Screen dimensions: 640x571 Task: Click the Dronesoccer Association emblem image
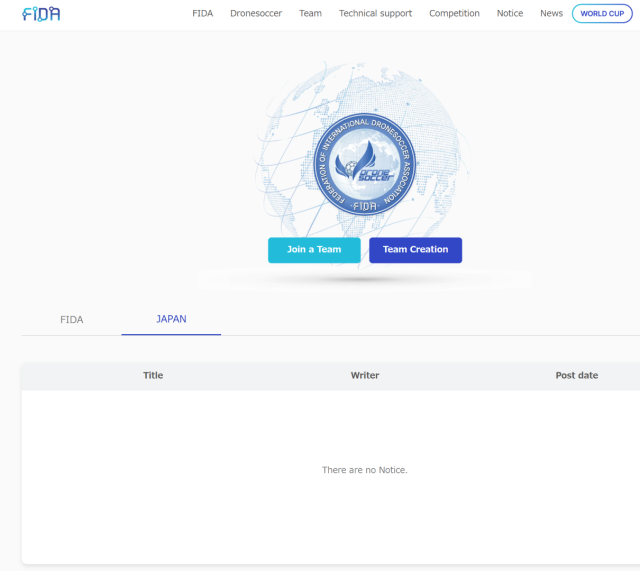tap(364, 164)
